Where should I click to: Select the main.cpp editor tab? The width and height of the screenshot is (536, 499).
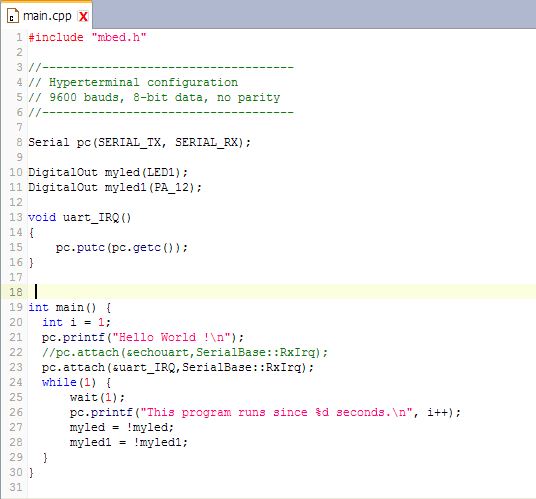47,16
